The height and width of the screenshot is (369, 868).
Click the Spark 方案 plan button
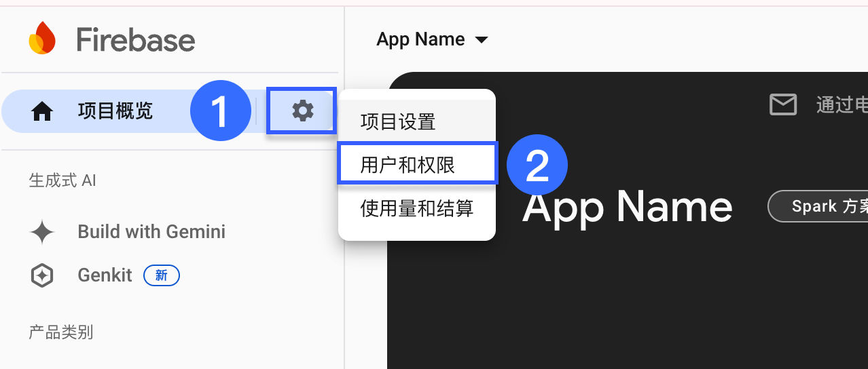818,206
